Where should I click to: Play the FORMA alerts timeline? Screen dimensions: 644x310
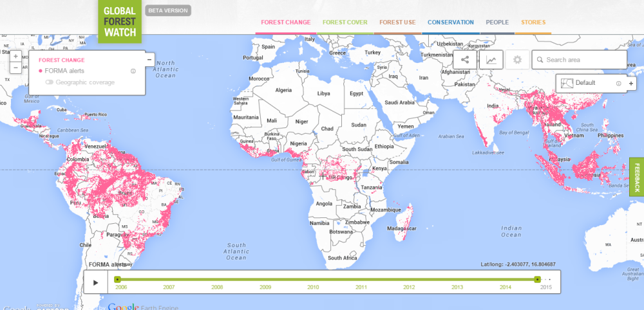pyautogui.click(x=96, y=282)
